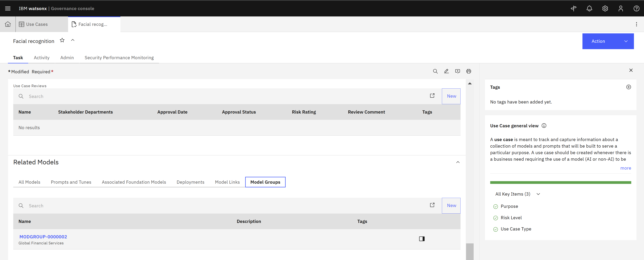644x260 pixels.
Task: Switch to the Activity tab
Action: pos(41,58)
